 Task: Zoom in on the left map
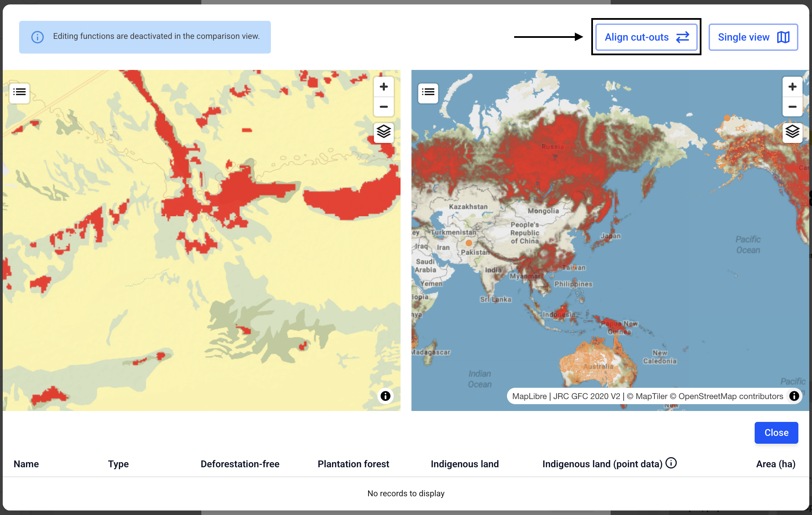[x=383, y=87]
